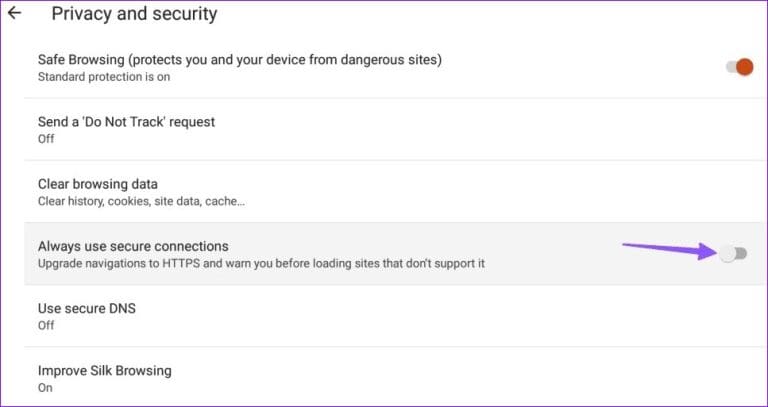Click the gray knob of secure connections switch

(x=727, y=254)
